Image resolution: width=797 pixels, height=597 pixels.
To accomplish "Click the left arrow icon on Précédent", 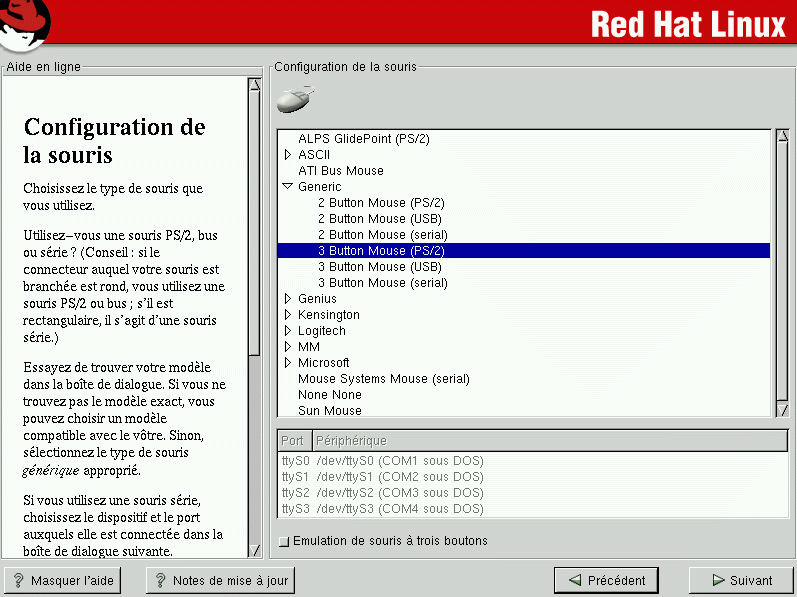I will pos(574,580).
